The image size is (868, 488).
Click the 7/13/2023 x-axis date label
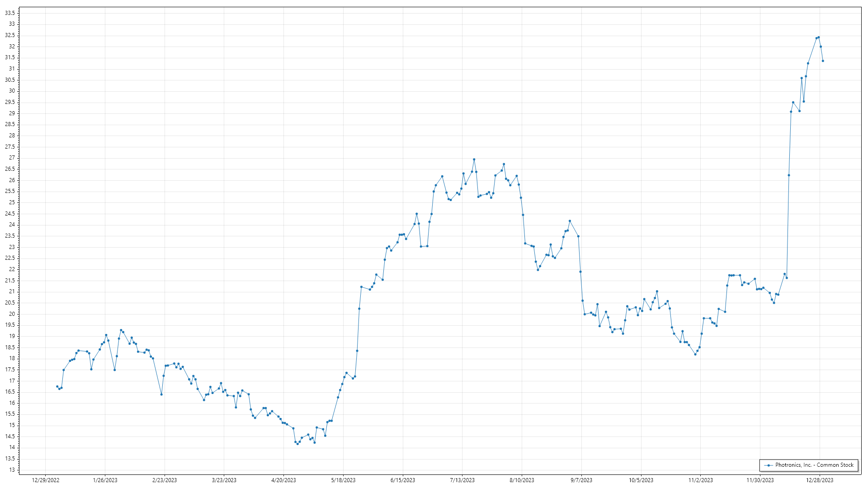(462, 480)
